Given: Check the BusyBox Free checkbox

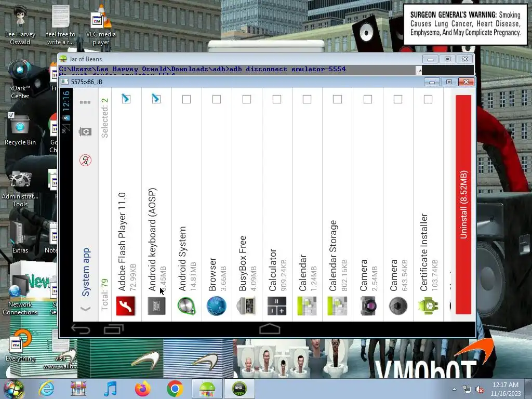Looking at the screenshot, I should coord(247,99).
